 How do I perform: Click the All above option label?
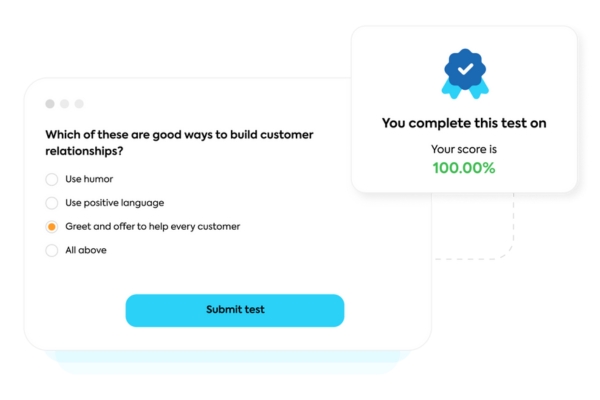point(86,250)
